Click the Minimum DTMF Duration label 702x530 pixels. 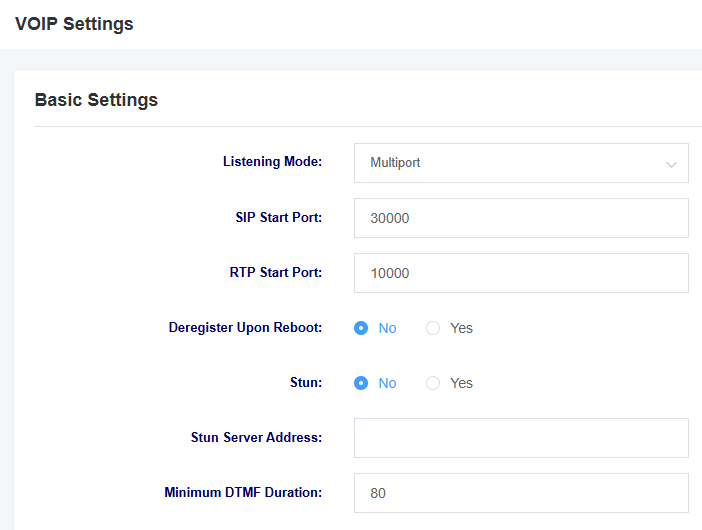point(243,492)
